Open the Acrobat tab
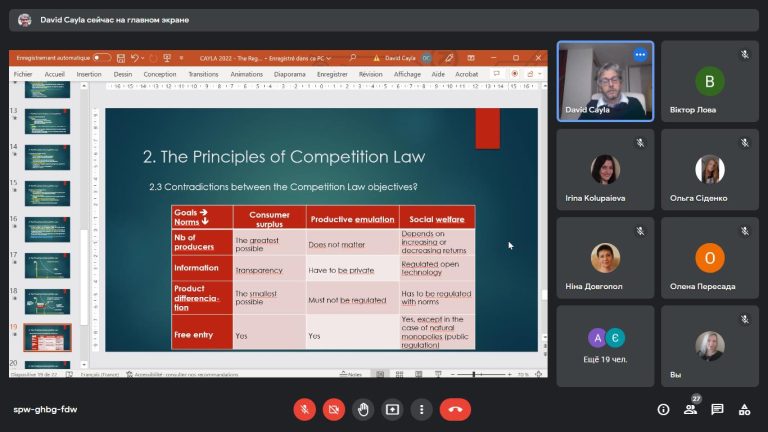Image resolution: width=768 pixels, height=432 pixels. point(466,74)
